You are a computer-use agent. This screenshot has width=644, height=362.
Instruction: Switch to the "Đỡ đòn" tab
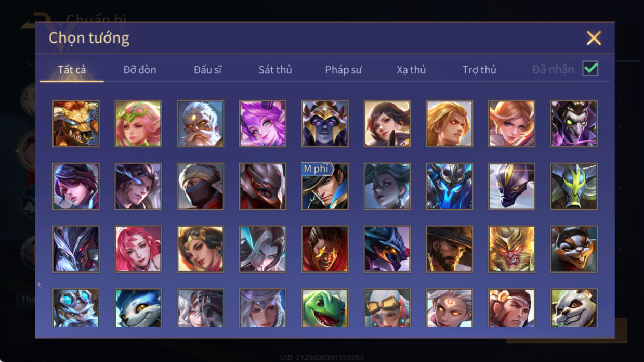click(140, 70)
